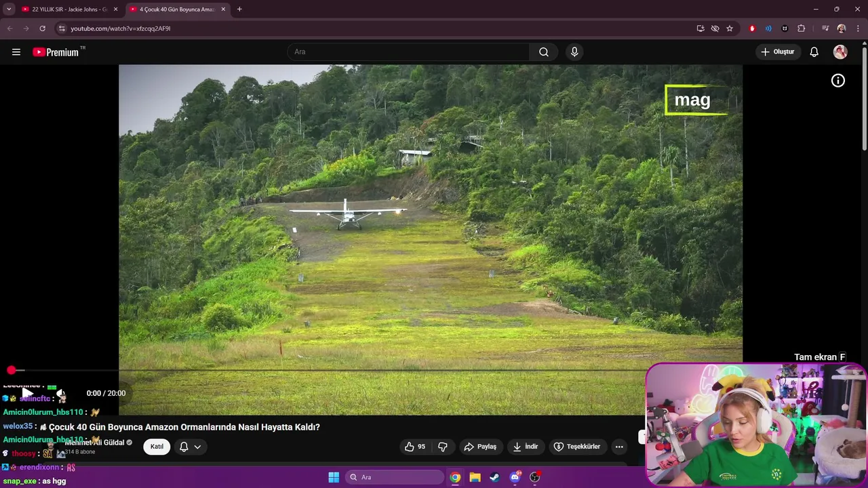Open the tab search dropdown arrow
Viewport: 868px width, 488px height.
click(x=9, y=9)
